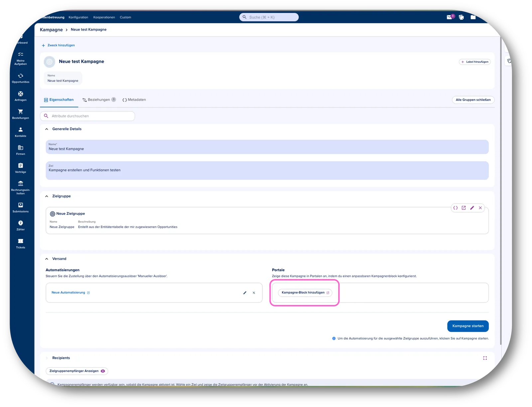The width and height of the screenshot is (532, 407).
Task: Expand the Recipients section to fullscreen
Action: pos(485,358)
